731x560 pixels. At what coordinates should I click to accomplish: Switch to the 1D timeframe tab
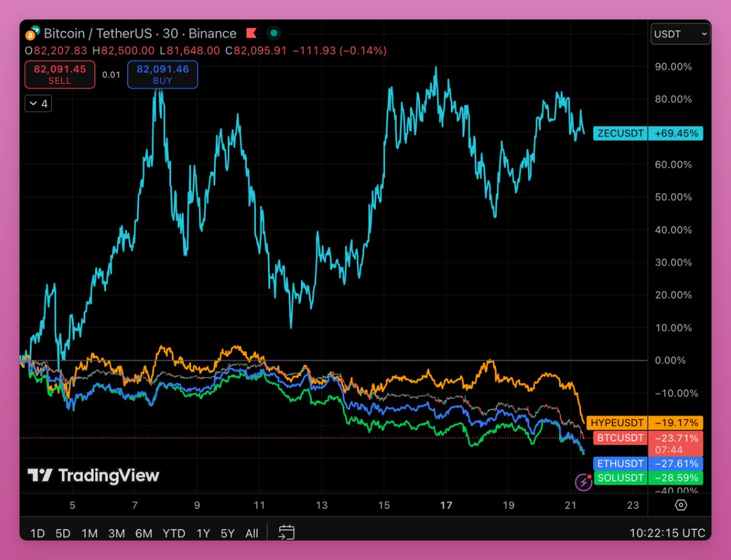[37, 533]
